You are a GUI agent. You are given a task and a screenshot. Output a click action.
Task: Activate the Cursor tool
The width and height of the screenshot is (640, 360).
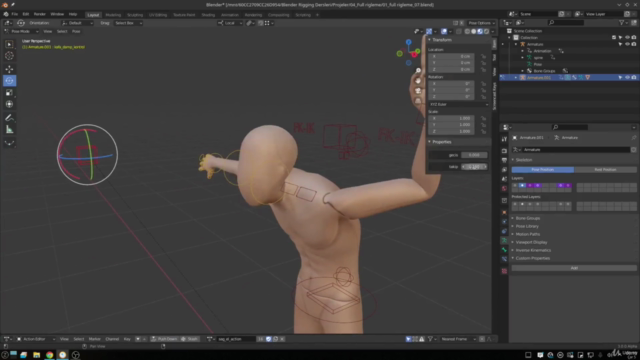[9, 56]
